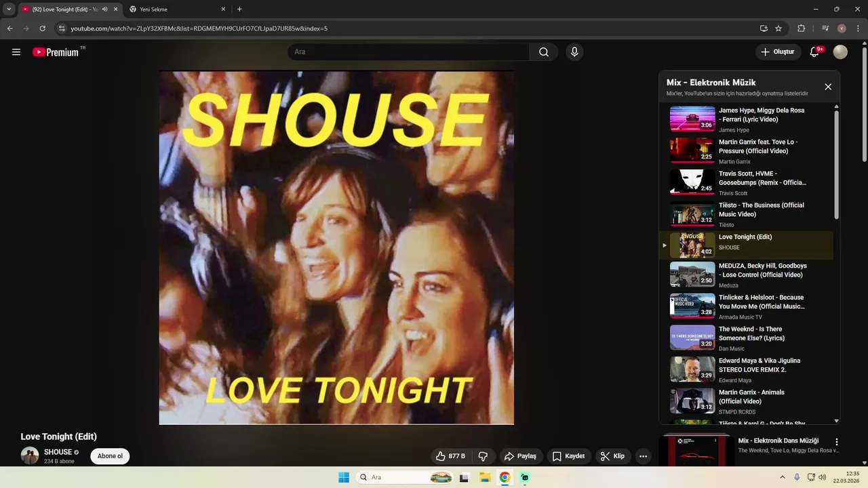
Task: Open more actions ellipsis under video
Action: (x=643, y=456)
